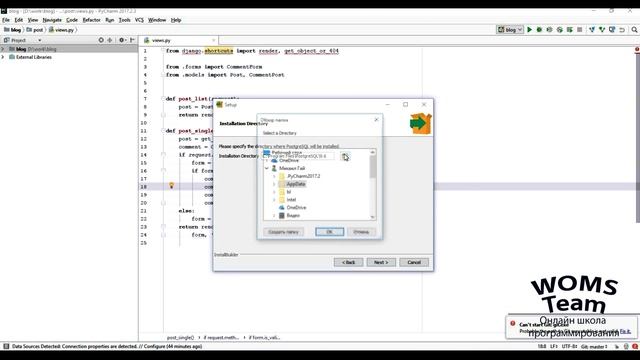Click the yellow intention bulb on line 18
Screen dimensions: 640x360
pos(171,186)
